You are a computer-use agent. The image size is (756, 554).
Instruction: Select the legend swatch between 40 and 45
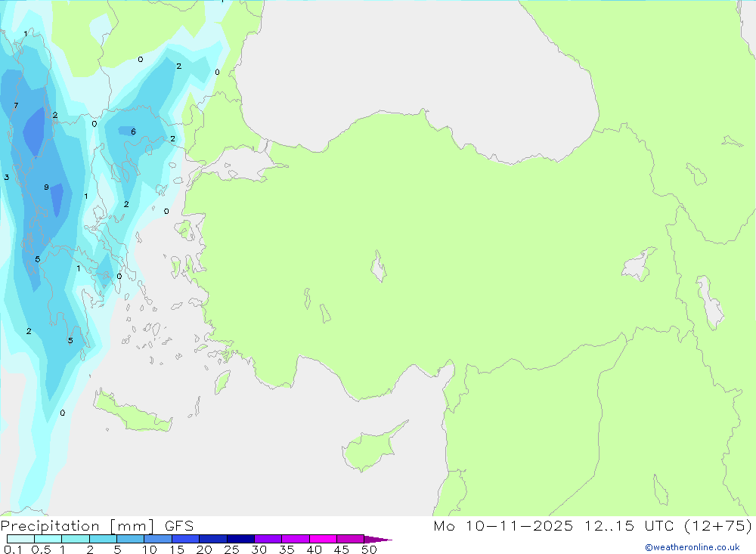point(323,539)
